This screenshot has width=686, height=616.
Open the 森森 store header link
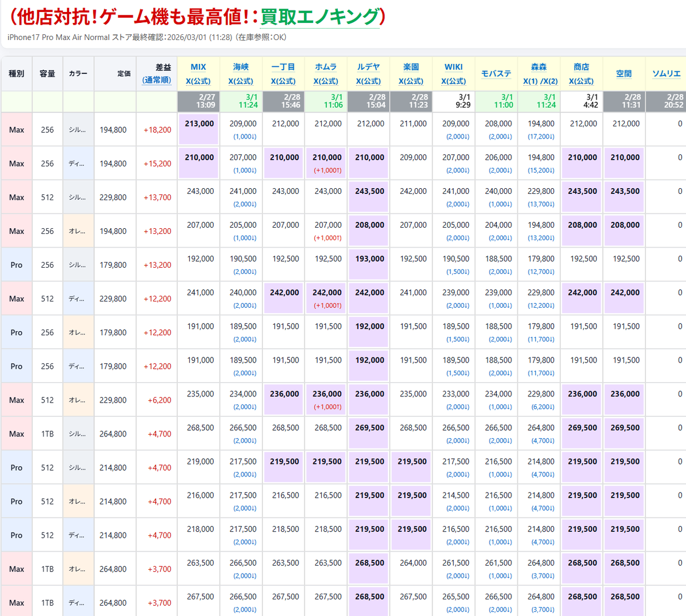pos(539,67)
